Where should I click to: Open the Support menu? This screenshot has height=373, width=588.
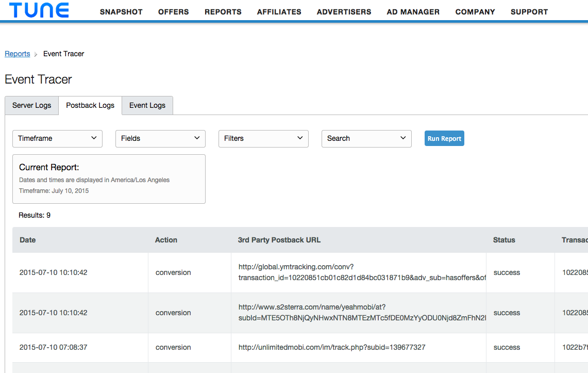coord(529,12)
